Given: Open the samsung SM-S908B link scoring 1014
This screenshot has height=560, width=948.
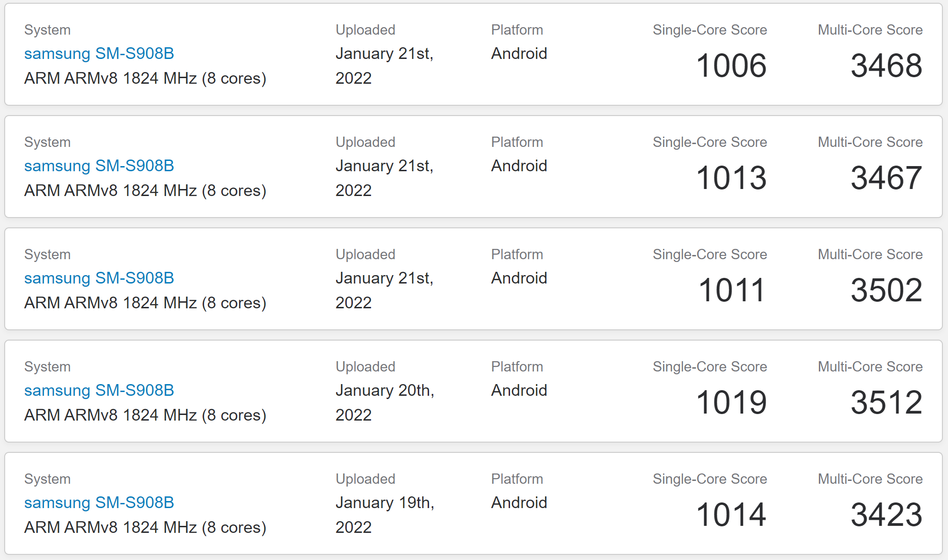Looking at the screenshot, I should pos(99,502).
